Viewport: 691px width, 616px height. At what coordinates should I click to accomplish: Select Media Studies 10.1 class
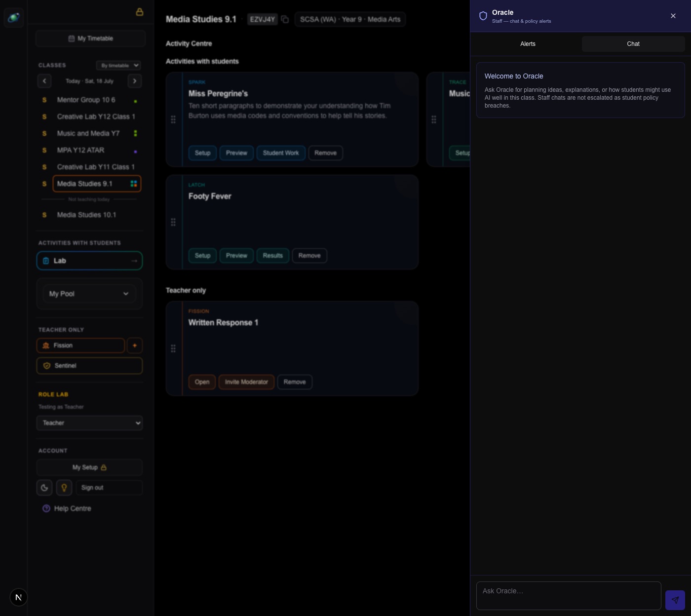click(86, 215)
